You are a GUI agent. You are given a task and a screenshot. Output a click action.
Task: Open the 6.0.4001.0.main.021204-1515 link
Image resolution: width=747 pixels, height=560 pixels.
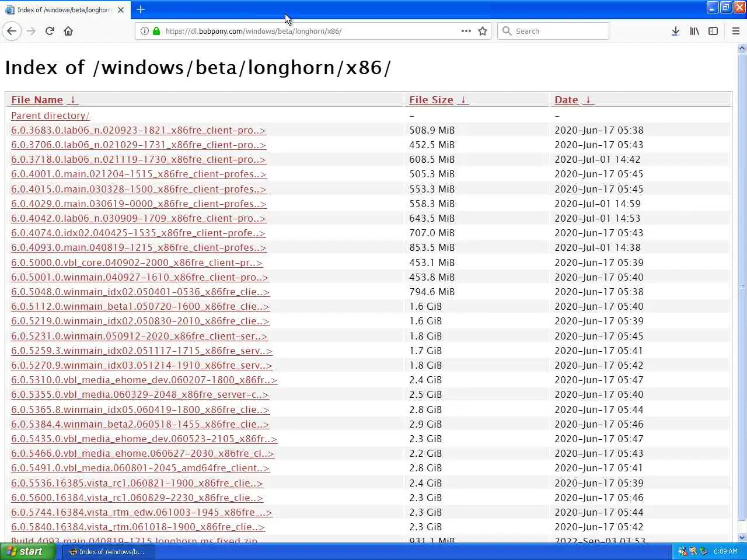[x=138, y=174]
